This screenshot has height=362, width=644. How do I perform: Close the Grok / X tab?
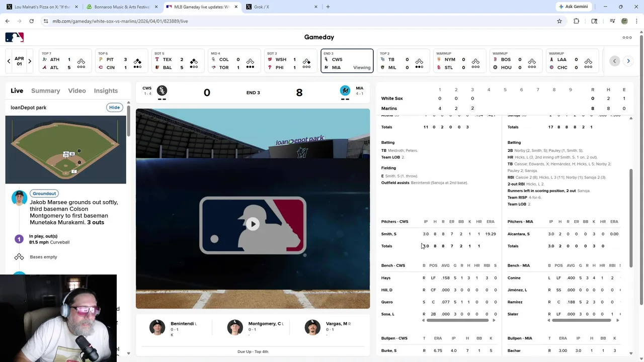pos(316,7)
